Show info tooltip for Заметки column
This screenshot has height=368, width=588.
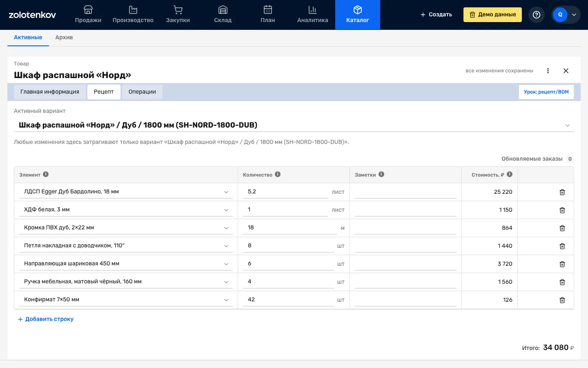click(x=381, y=174)
